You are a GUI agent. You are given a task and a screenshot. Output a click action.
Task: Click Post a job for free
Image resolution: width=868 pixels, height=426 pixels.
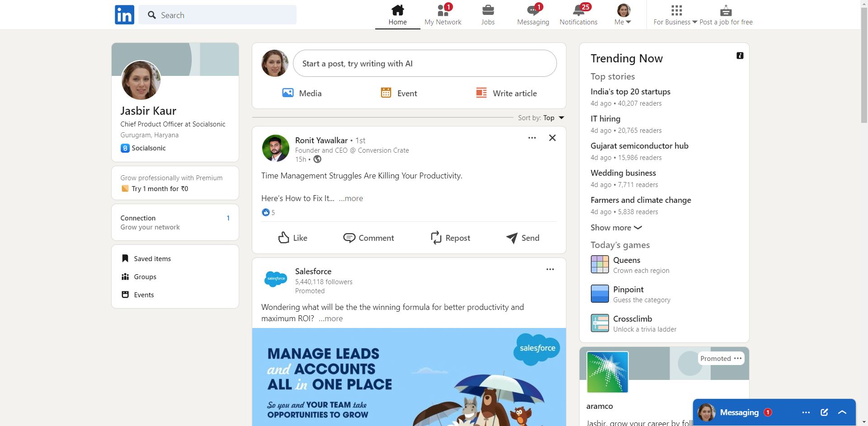click(726, 15)
